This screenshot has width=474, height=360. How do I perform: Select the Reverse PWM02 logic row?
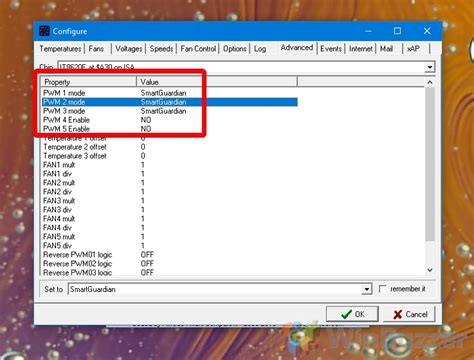[x=170, y=264]
